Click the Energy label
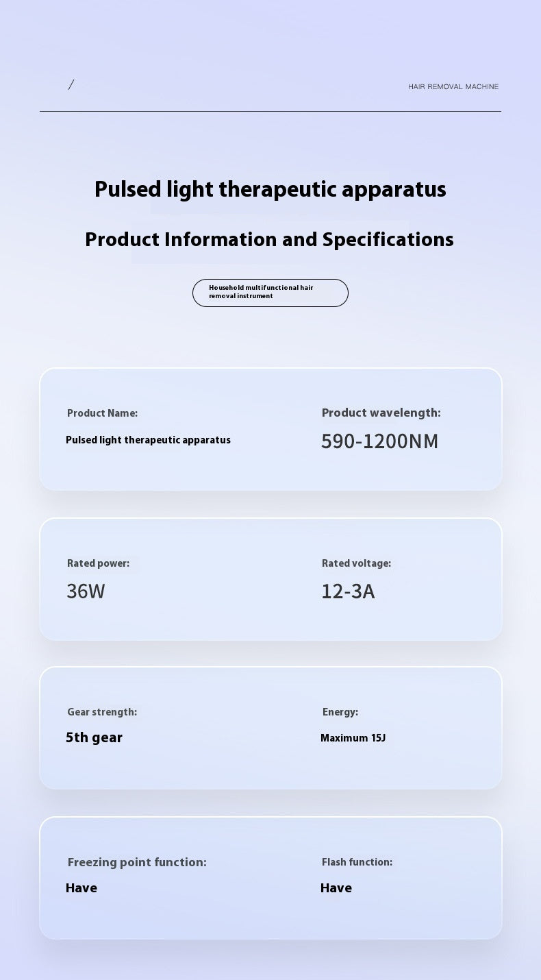This screenshot has height=980, width=541. pos(340,712)
